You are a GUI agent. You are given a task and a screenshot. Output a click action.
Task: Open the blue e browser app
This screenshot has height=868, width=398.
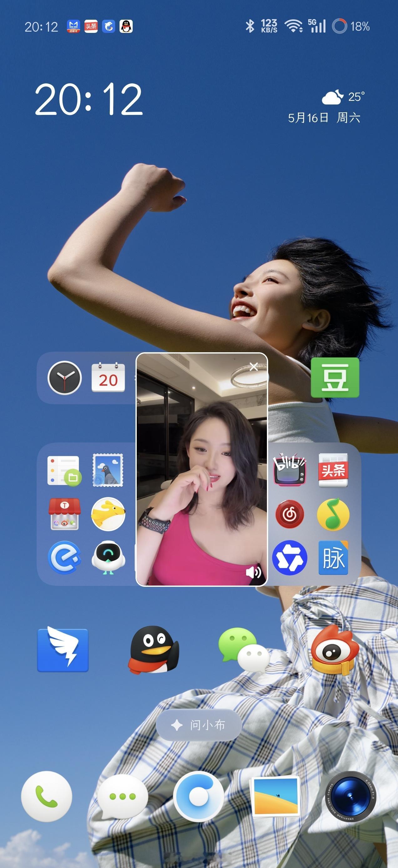(64, 558)
